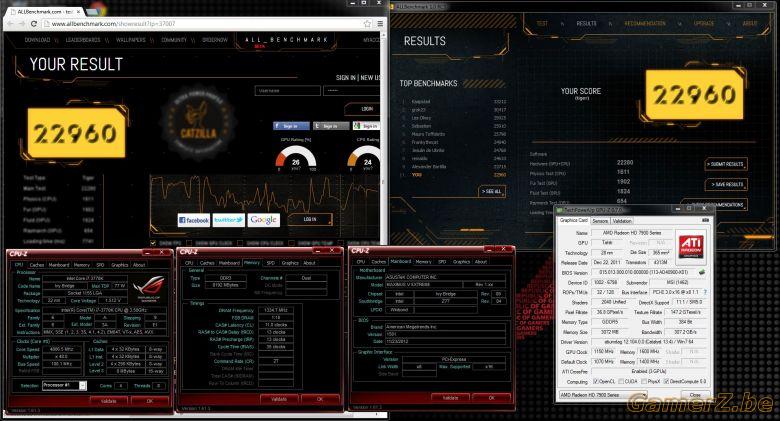
Task: Click Validate in the middle CPU-Z window
Action: 279,399
